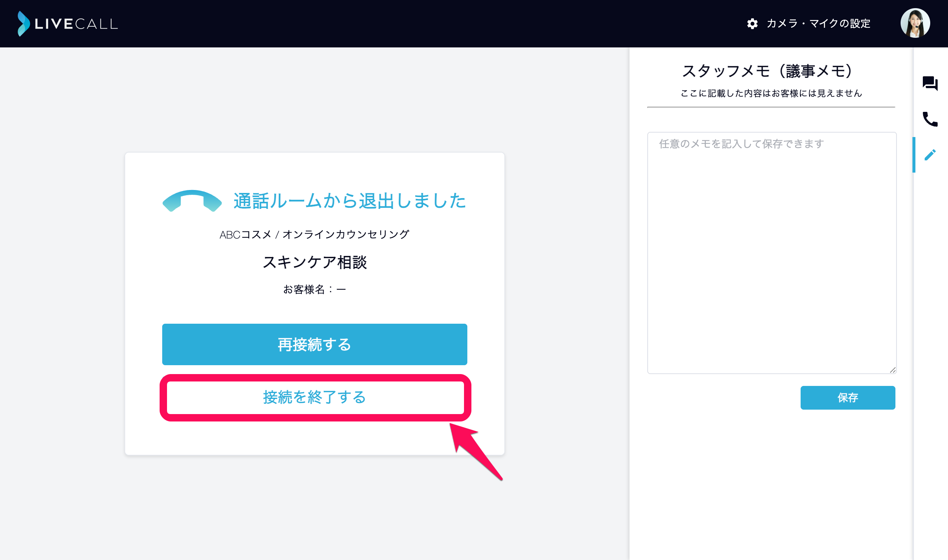The height and width of the screenshot is (560, 948).
Task: Click the スキンケア相談 title
Action: click(315, 262)
